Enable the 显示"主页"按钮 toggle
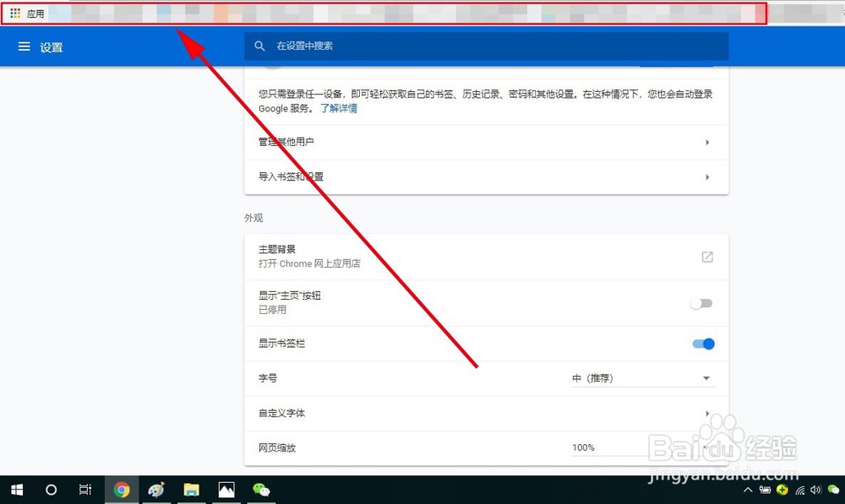Screen dimensions: 845x504 [x=701, y=303]
